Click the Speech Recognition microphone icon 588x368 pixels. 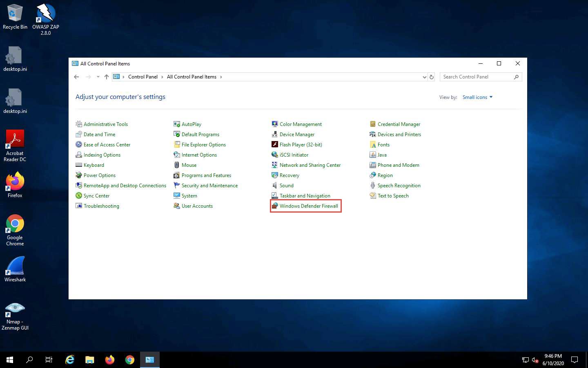tap(373, 185)
